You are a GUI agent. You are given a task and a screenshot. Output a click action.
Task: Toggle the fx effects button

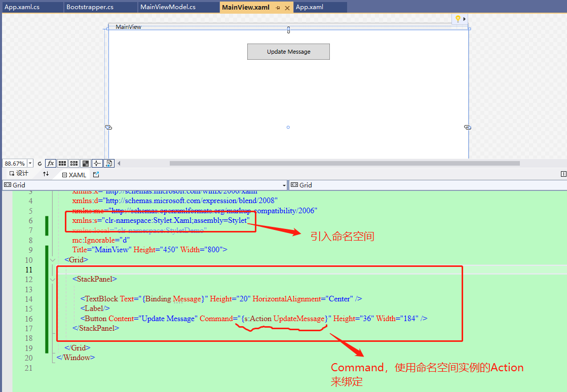click(x=51, y=163)
